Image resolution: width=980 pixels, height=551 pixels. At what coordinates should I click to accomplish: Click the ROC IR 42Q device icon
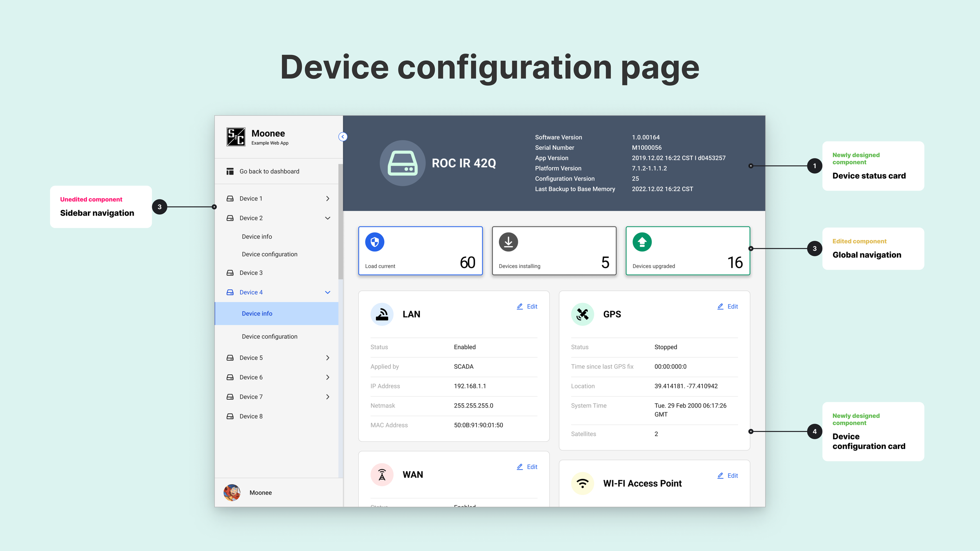402,163
